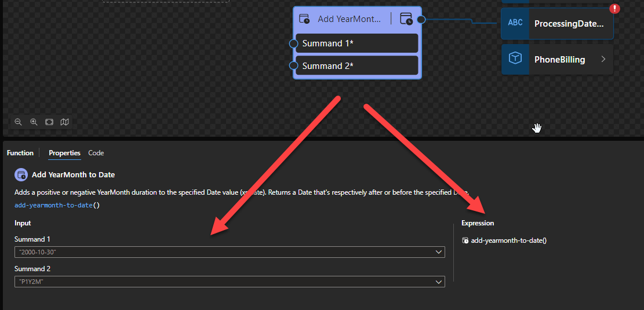644x310 pixels.
Task: Click the Summand 1 input connection port
Action: (x=294, y=43)
